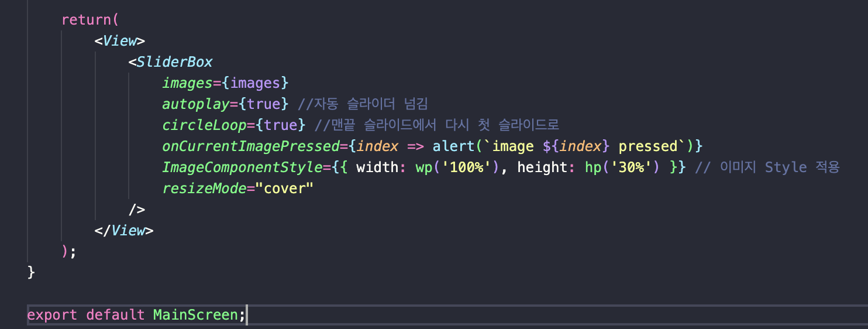Click the 'return(' keyword
This screenshot has height=329, width=868.
(90, 19)
